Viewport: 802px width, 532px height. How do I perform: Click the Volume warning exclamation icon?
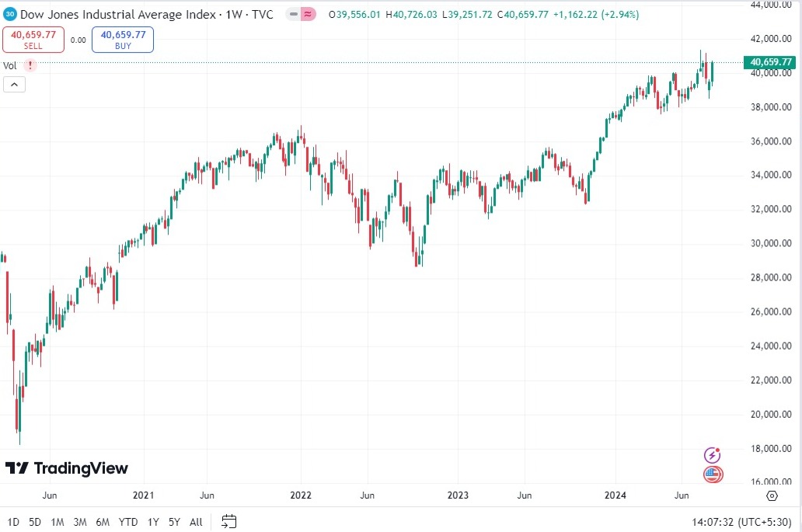(x=31, y=66)
